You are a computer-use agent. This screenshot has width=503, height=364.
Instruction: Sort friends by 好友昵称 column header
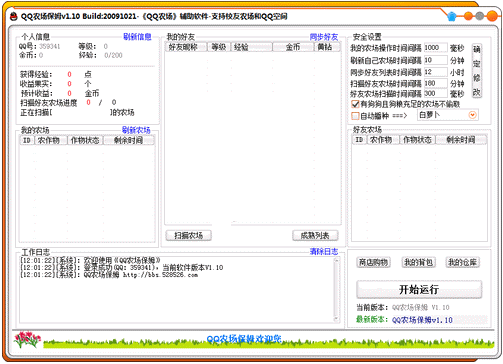coord(186,47)
